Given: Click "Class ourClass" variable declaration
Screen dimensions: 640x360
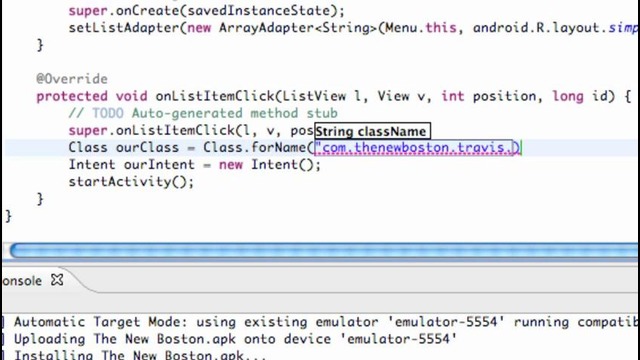Looking at the screenshot, I should tap(123, 148).
